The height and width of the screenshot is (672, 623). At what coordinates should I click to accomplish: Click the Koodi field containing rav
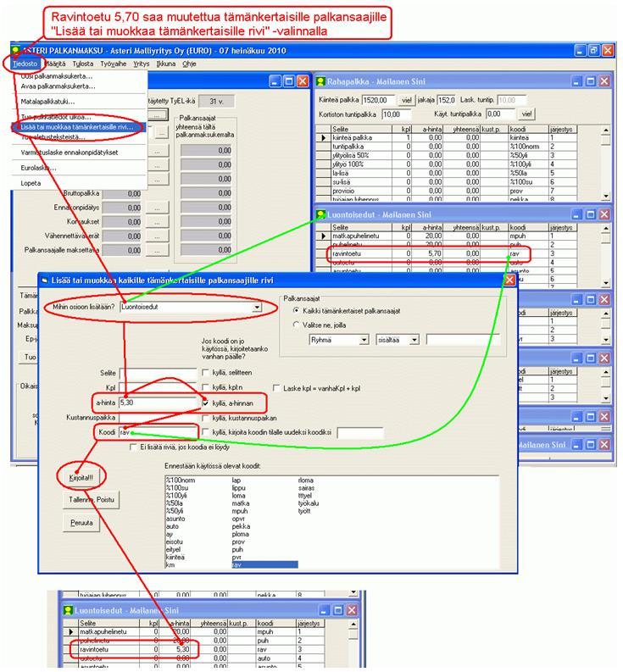(158, 432)
